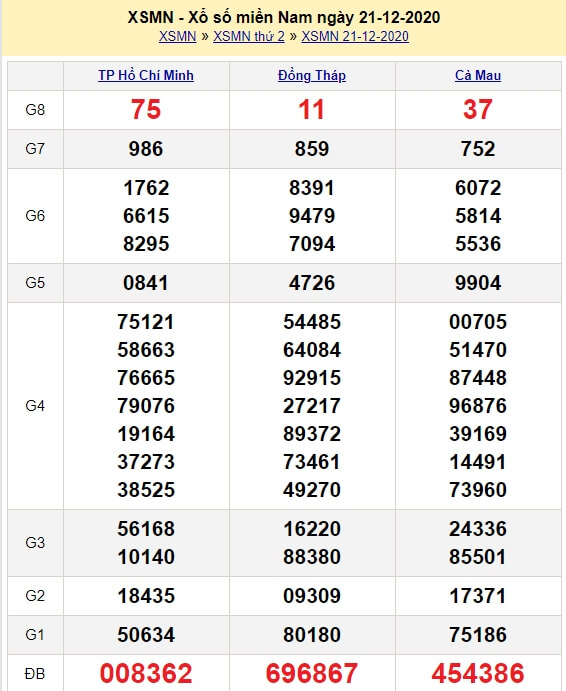The image size is (566, 691).
Task: Click the special prize number 696867
Action: pyautogui.click(x=312, y=673)
